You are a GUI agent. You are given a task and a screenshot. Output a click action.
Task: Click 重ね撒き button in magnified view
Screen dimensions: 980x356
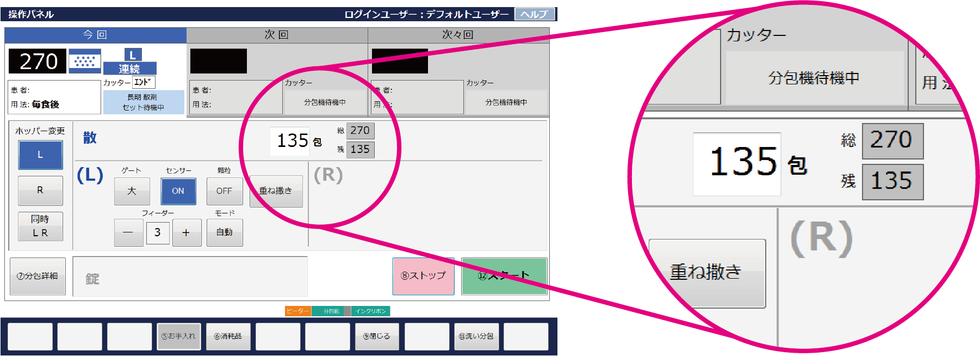coord(707,273)
